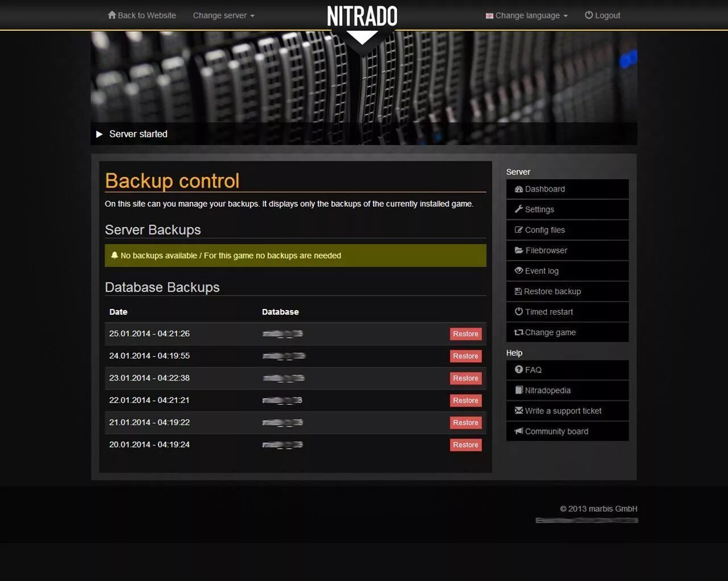Click the Timed restart power icon

[x=518, y=311]
